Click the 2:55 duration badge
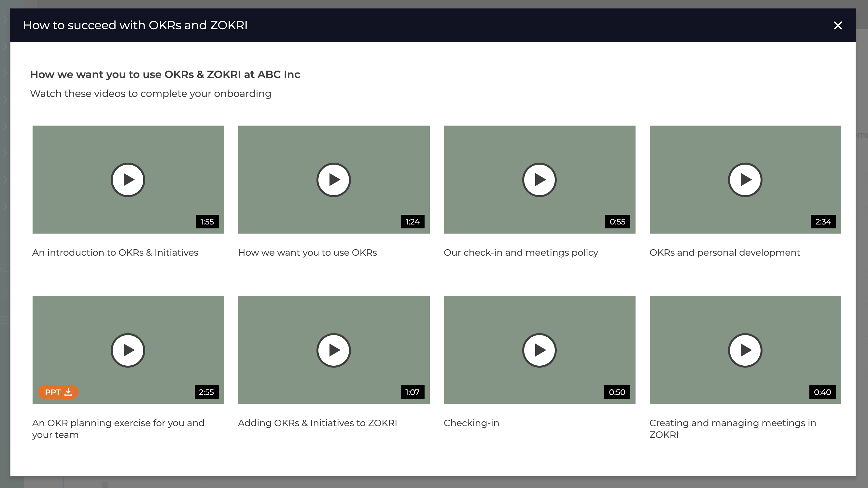The width and height of the screenshot is (868, 488). click(206, 392)
